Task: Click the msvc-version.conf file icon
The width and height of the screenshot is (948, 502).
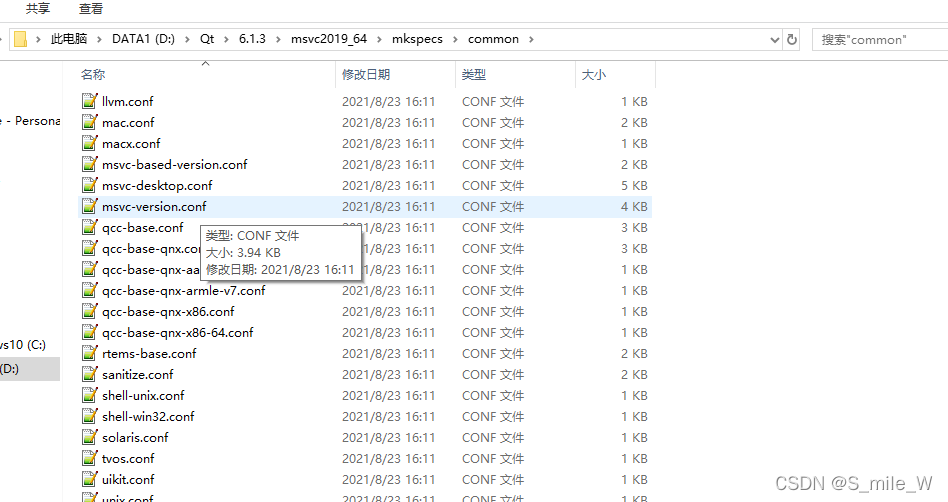Action: [89, 206]
